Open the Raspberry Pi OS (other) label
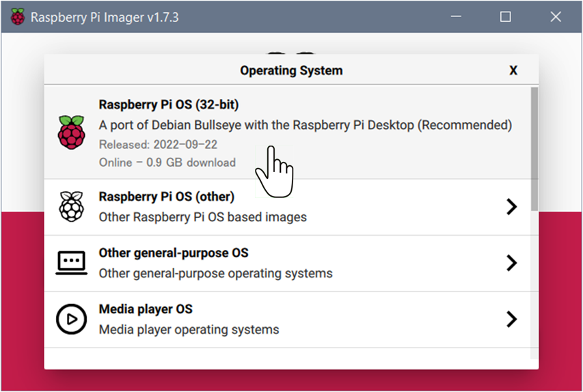The image size is (583, 392). coord(167,197)
